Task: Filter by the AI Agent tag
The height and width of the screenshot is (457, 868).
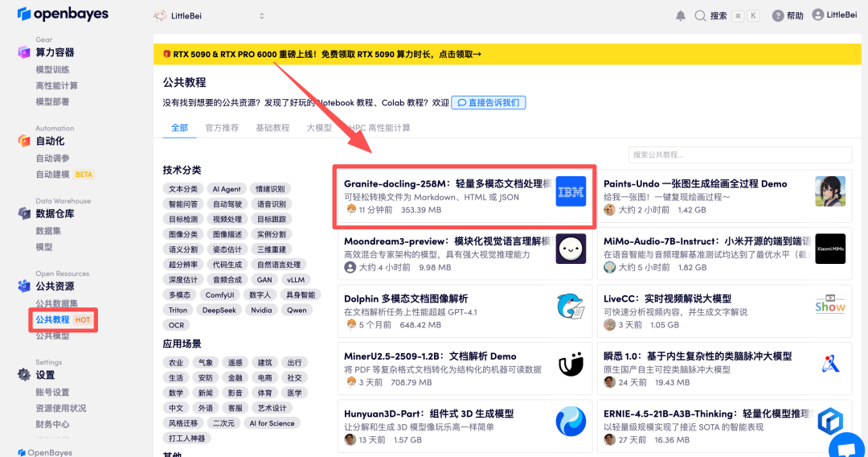Action: tap(227, 189)
